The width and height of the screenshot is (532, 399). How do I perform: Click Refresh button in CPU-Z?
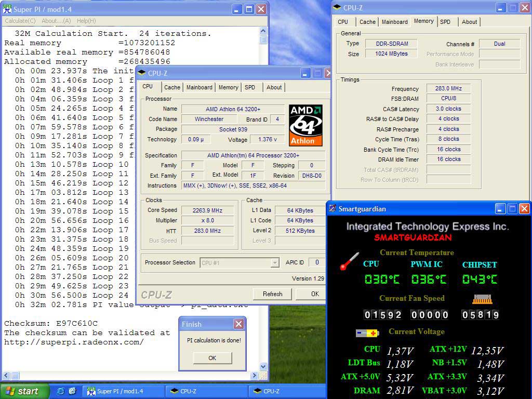272,294
